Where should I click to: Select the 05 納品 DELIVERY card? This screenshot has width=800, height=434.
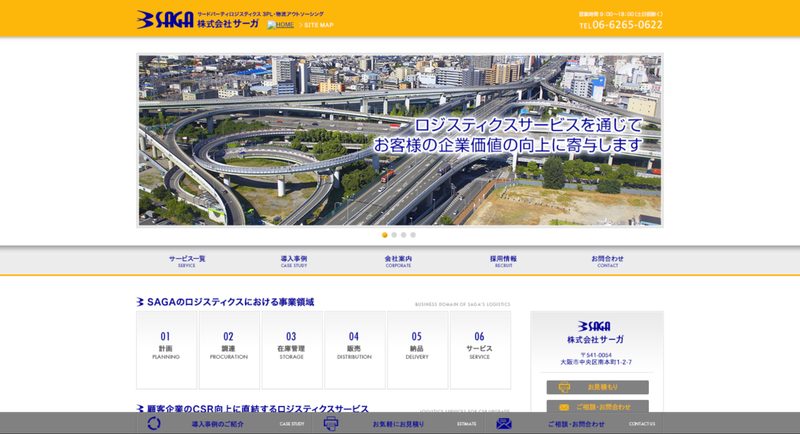(417, 350)
